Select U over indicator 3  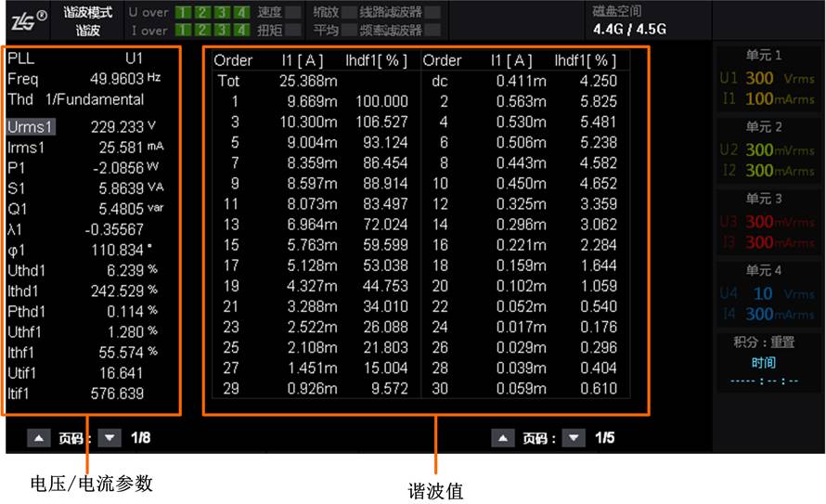coord(223,12)
